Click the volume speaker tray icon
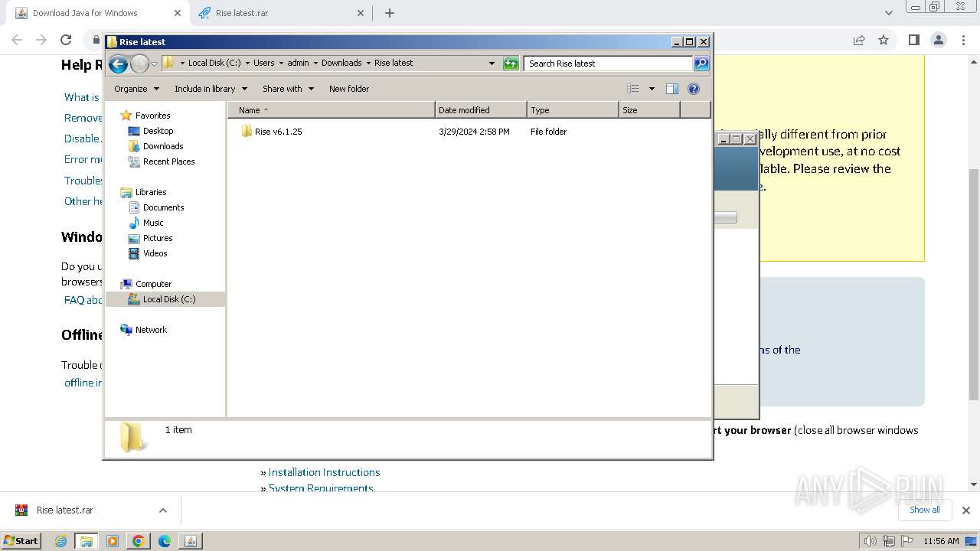The height and width of the screenshot is (551, 980). (870, 541)
